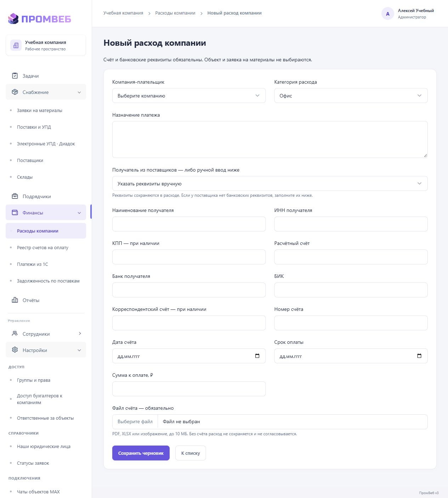Image resolution: width=448 pixels, height=498 pixels.
Task: Click the ПромВеб logo icon
Action: [x=13, y=19]
